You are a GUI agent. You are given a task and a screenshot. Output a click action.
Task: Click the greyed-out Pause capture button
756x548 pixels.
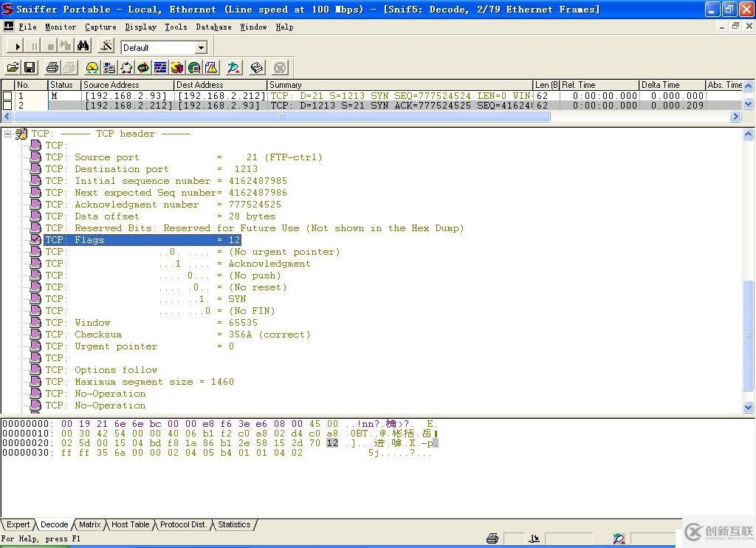[34, 47]
